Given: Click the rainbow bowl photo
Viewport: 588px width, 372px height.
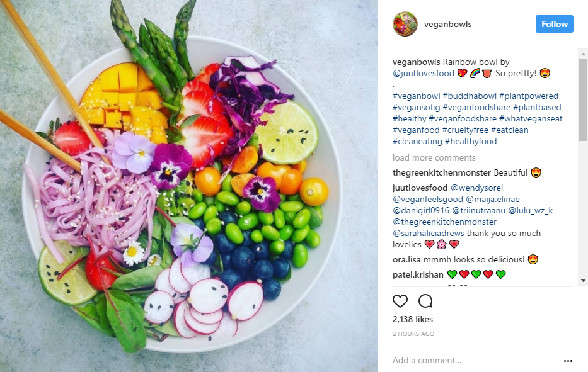Looking at the screenshot, I should 188,186.
